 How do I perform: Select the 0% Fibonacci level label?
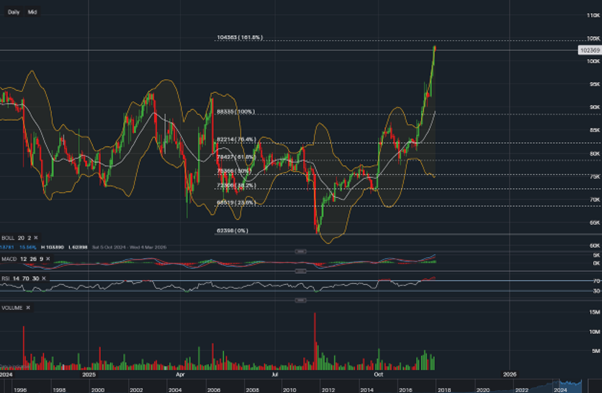coord(233,231)
